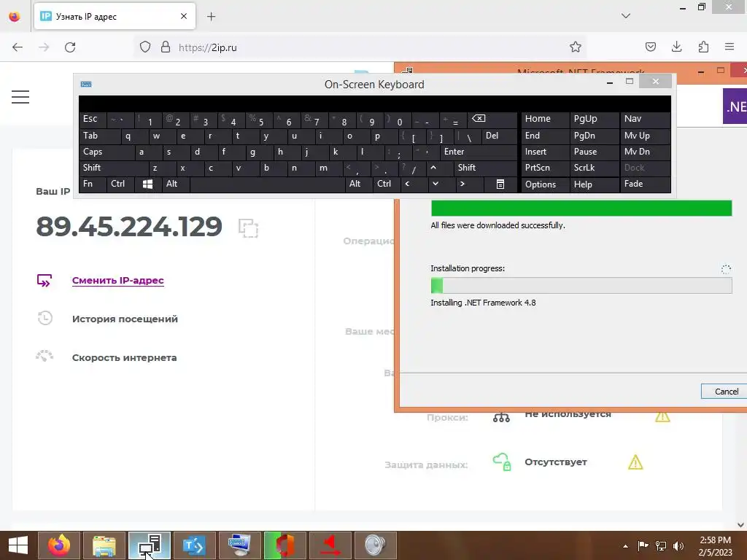747x560 pixels.
Task: Click the Nav key on the On-Screen Keyboard
Action: pos(645,119)
